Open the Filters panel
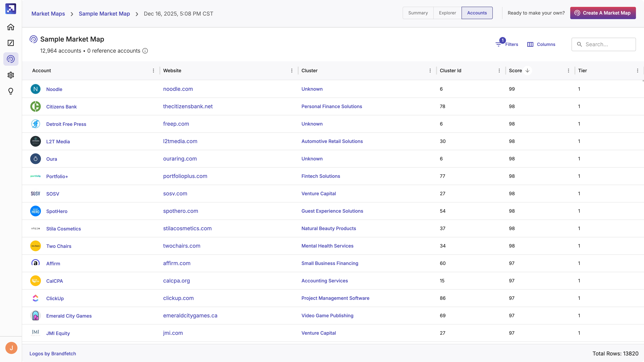The height and width of the screenshot is (362, 644). point(507,44)
